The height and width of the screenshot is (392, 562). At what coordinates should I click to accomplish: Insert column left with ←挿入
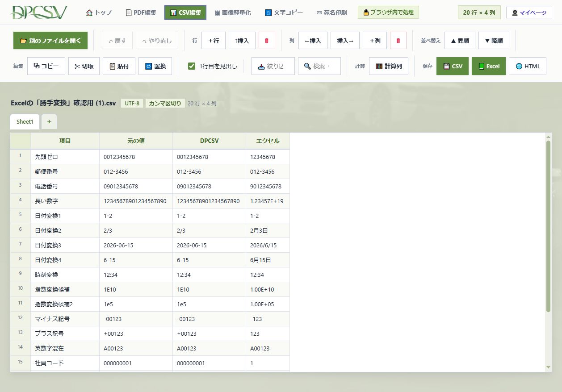313,41
